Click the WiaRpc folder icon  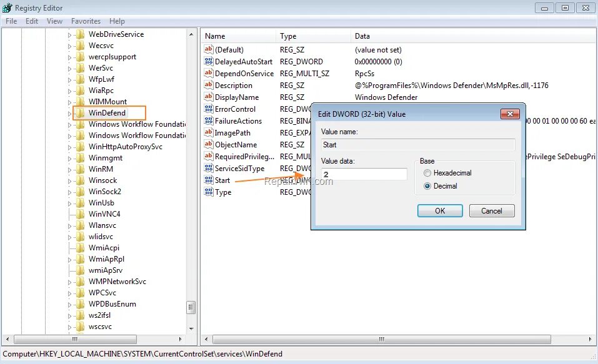[x=80, y=91]
